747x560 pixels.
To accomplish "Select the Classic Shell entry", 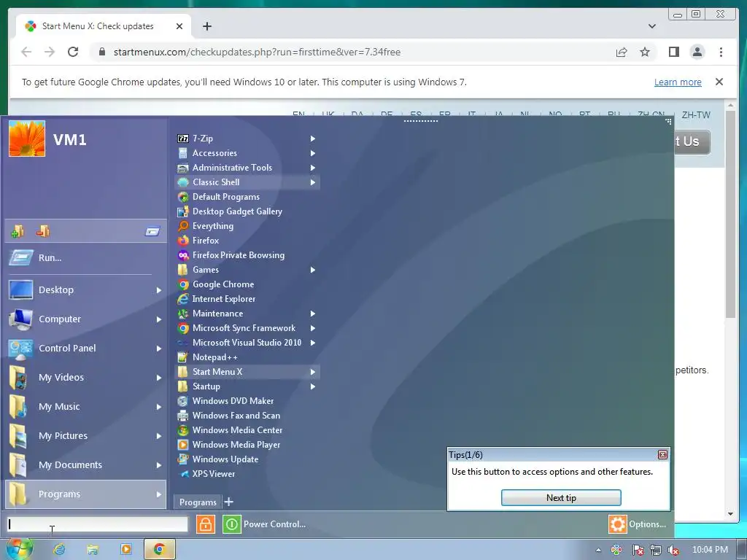I will [247, 182].
